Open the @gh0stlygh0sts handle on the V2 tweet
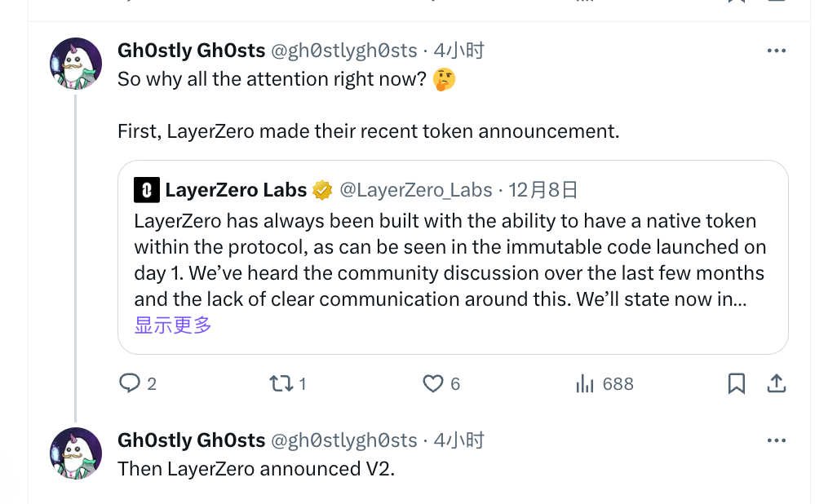The image size is (837, 504). [343, 440]
